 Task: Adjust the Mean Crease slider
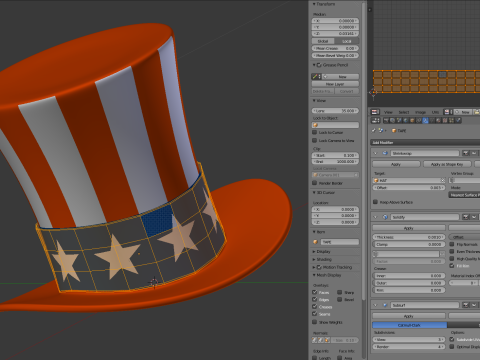(335, 48)
